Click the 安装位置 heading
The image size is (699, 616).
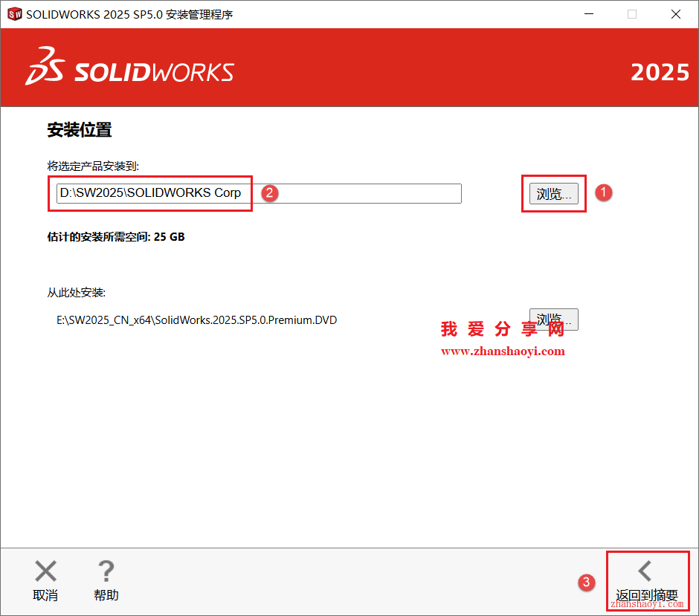click(x=80, y=130)
